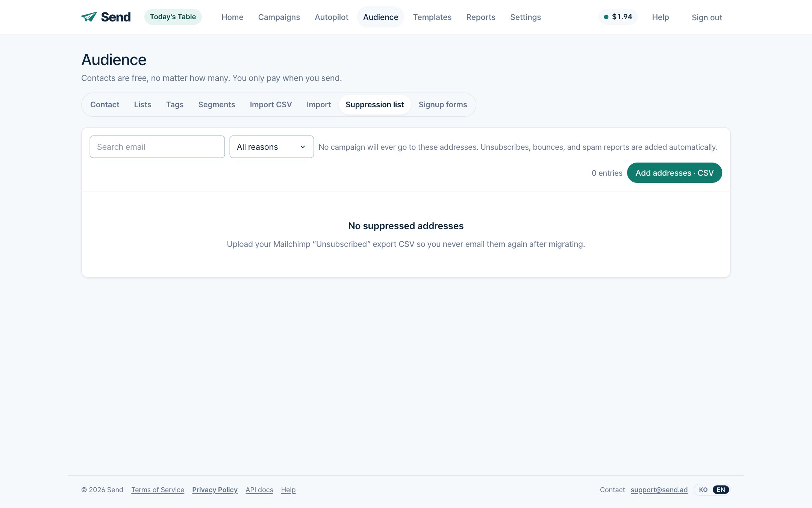Switch to the Contact tab

(x=105, y=105)
